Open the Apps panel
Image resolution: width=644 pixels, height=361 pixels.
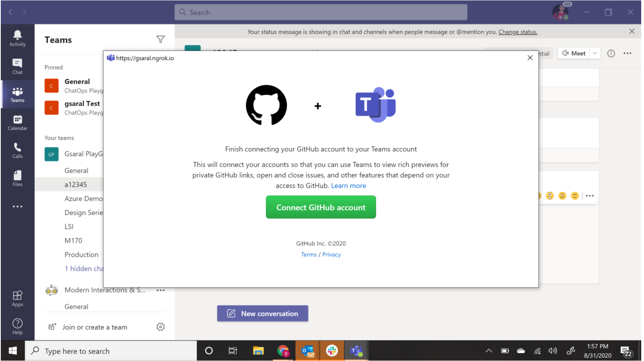pos(17,298)
